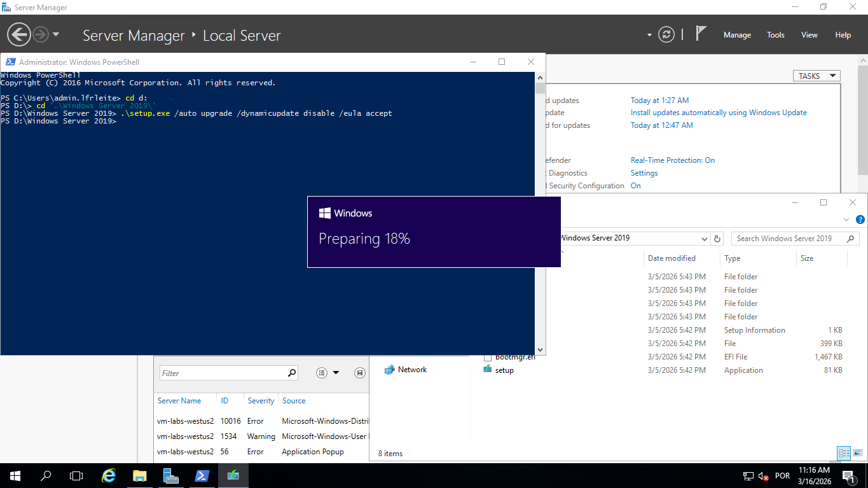Click the Server Manager back arrow
868x488 pixels.
pyautogui.click(x=19, y=34)
